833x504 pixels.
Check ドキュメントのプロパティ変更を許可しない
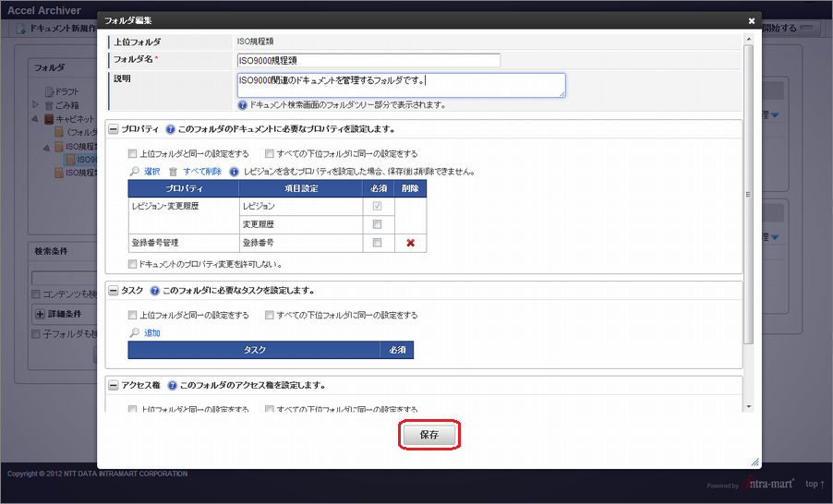(x=132, y=264)
